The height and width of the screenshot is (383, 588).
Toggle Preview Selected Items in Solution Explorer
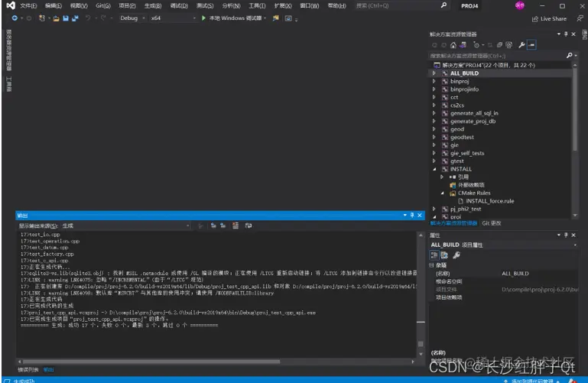[531, 45]
